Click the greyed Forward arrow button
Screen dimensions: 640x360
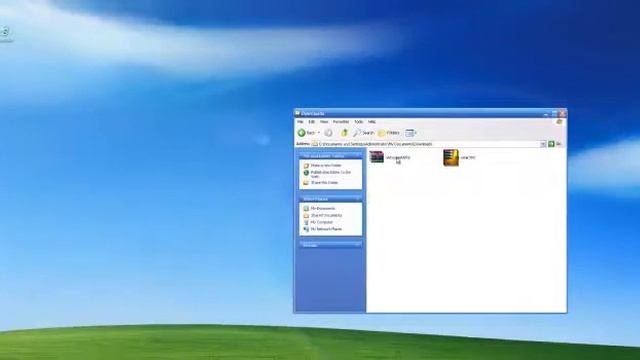tap(329, 133)
